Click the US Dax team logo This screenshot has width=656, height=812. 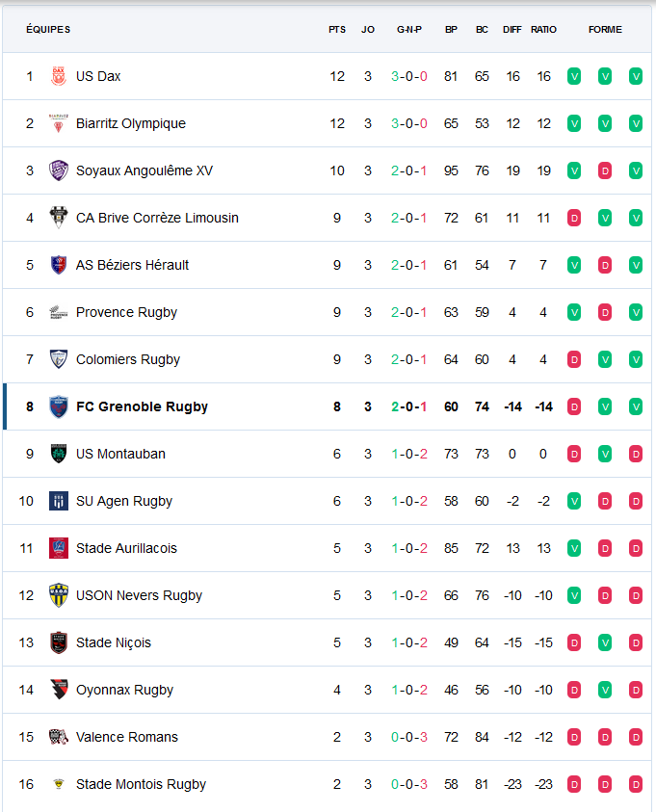[59, 76]
